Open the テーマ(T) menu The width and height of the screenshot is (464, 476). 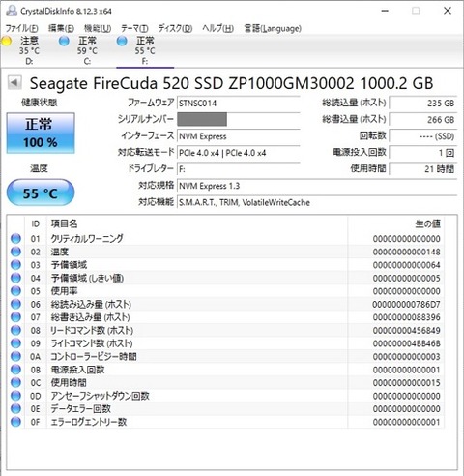coord(134,28)
